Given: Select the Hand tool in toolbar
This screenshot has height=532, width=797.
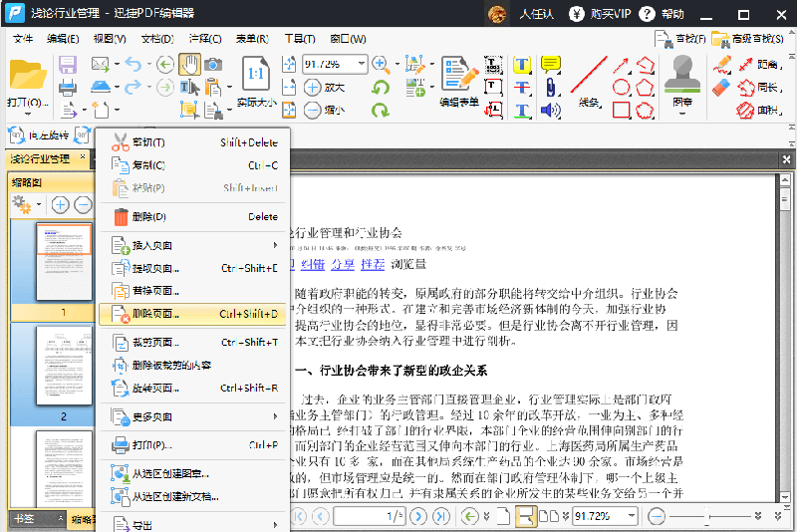Looking at the screenshot, I should pyautogui.click(x=189, y=65).
